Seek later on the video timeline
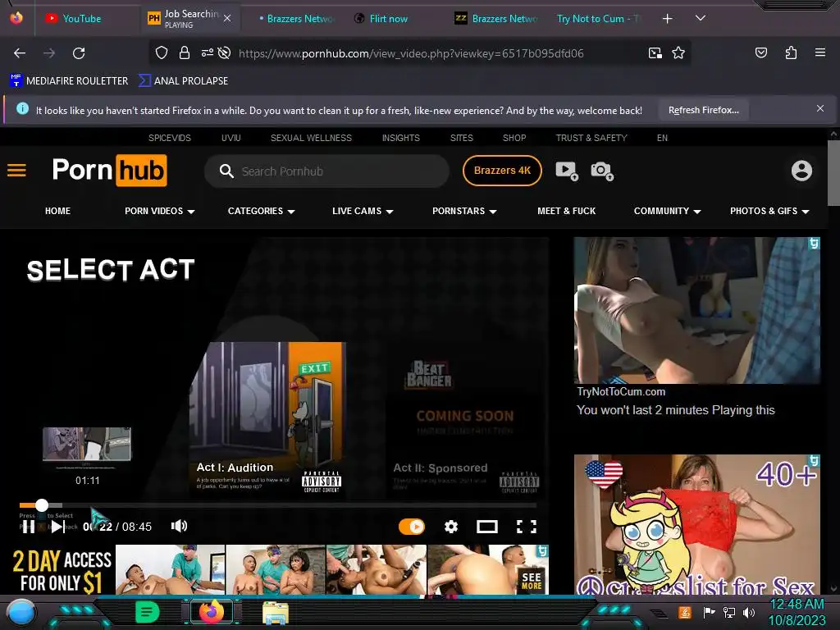The image size is (840, 630). tap(300, 504)
